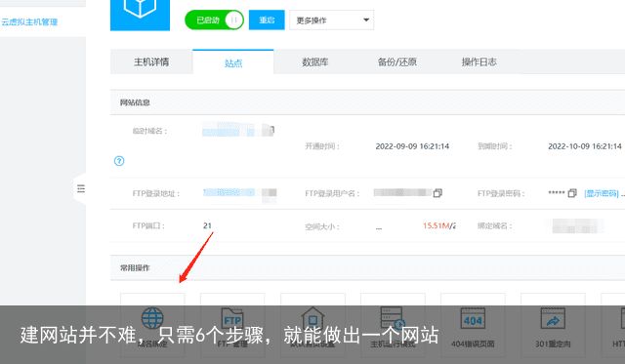Viewport: 625px width, 364px height.
Task: Select the 站点 tab
Action: pos(233,62)
